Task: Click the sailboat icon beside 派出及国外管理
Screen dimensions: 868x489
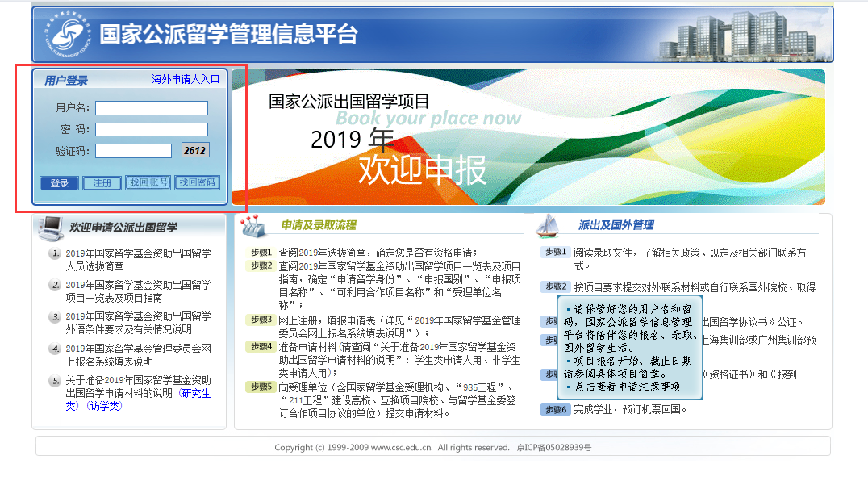Action: pos(549,225)
